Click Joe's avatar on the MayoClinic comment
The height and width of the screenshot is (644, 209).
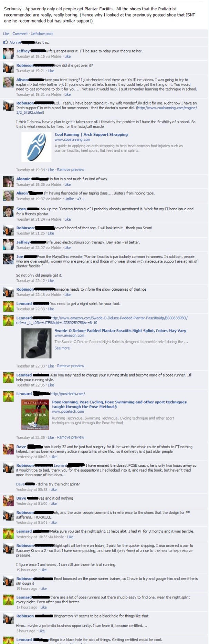point(8,259)
